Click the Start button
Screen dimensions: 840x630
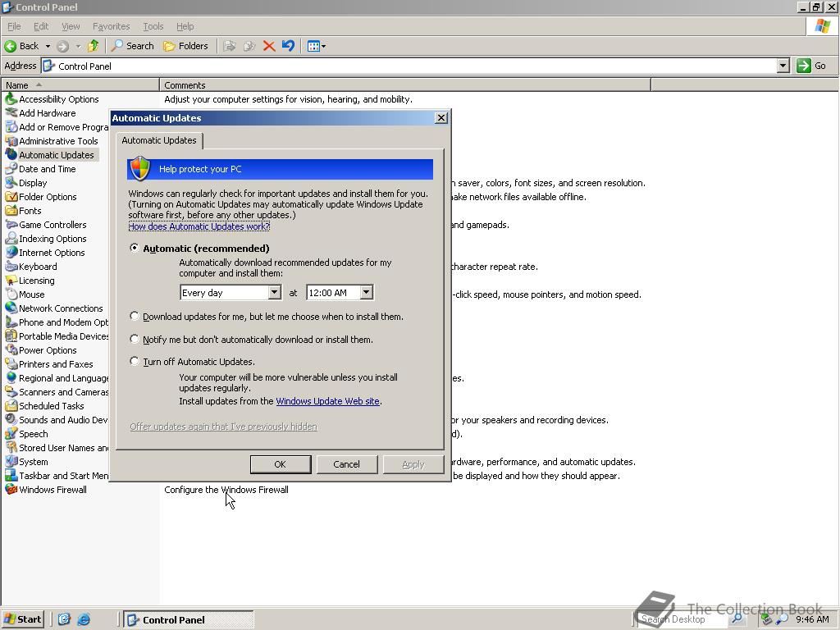point(22,619)
